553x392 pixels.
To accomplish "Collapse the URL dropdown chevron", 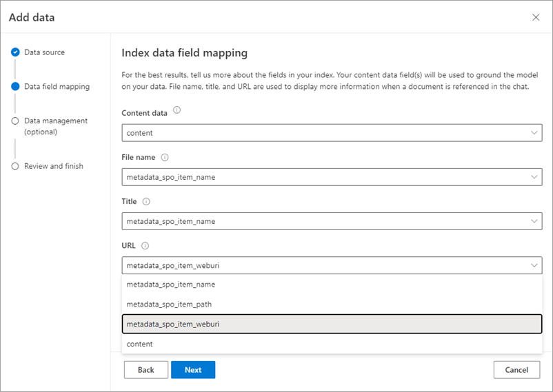I will 534,265.
